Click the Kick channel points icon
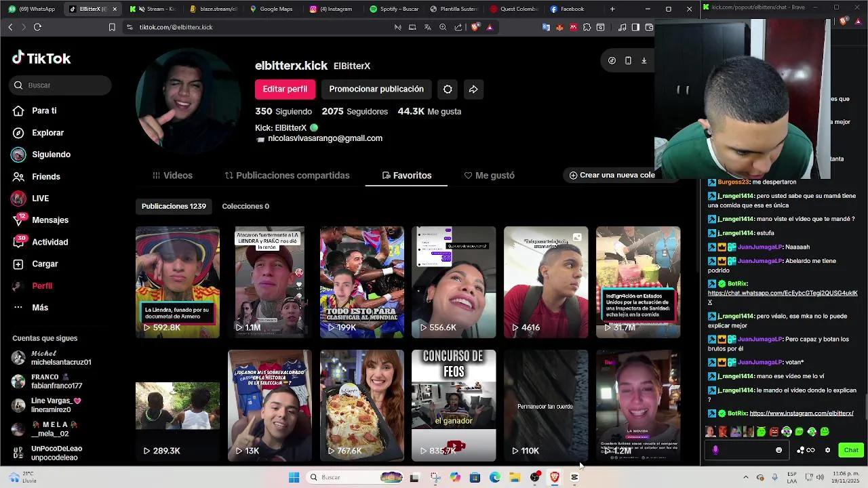Viewport: 868px width, 488px height. pyautogui.click(x=806, y=450)
